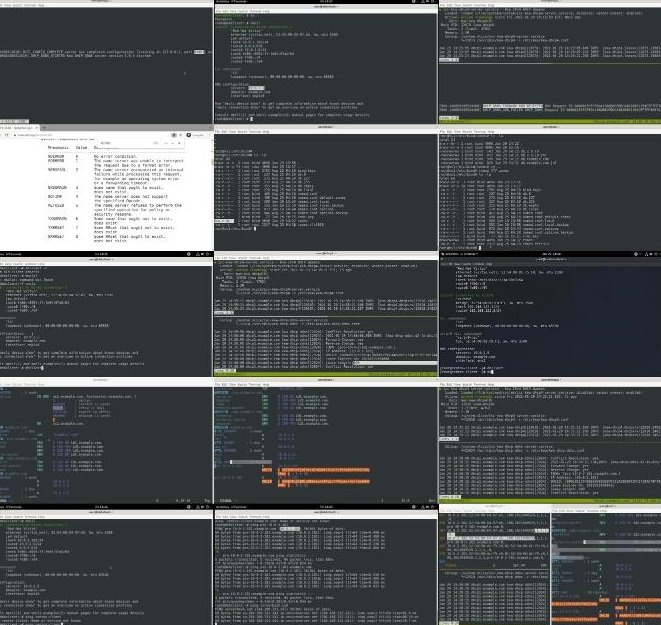
Task: Open the top-right systemctl status thumbnail with green bar
Action: 550,62
